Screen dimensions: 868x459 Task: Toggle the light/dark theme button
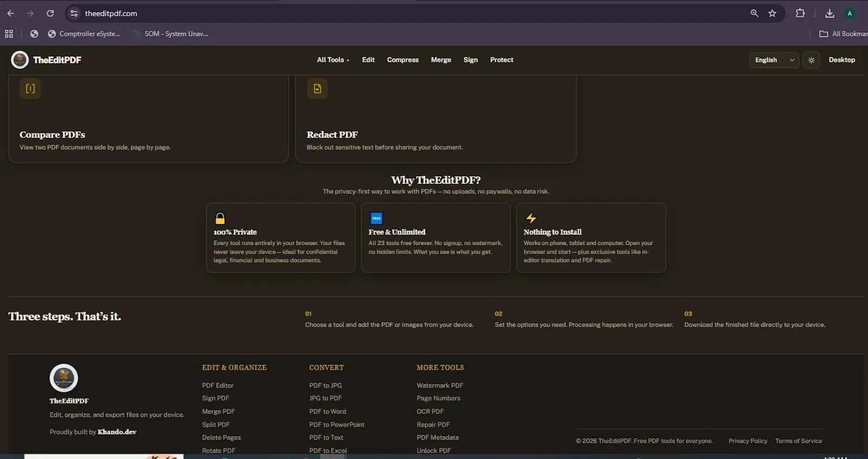pyautogui.click(x=811, y=60)
